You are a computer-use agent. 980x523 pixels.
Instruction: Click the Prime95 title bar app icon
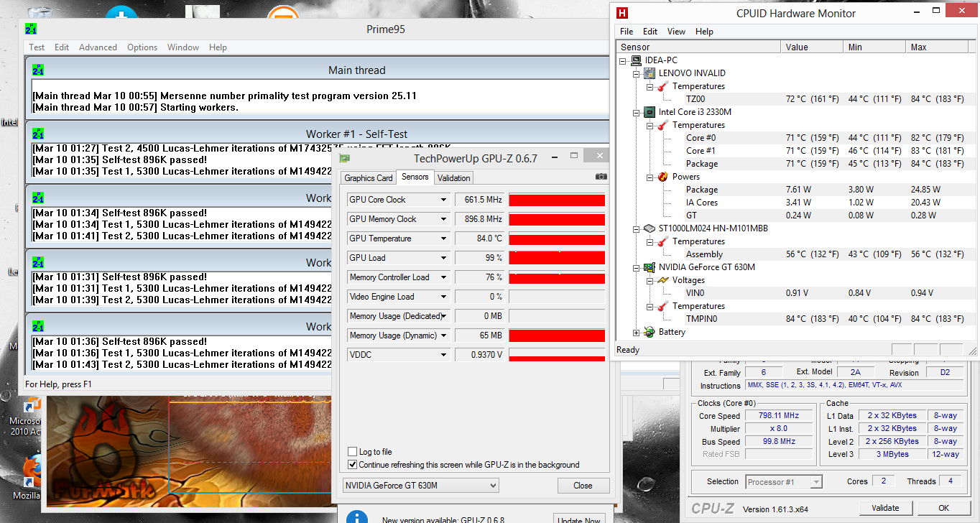[31, 29]
